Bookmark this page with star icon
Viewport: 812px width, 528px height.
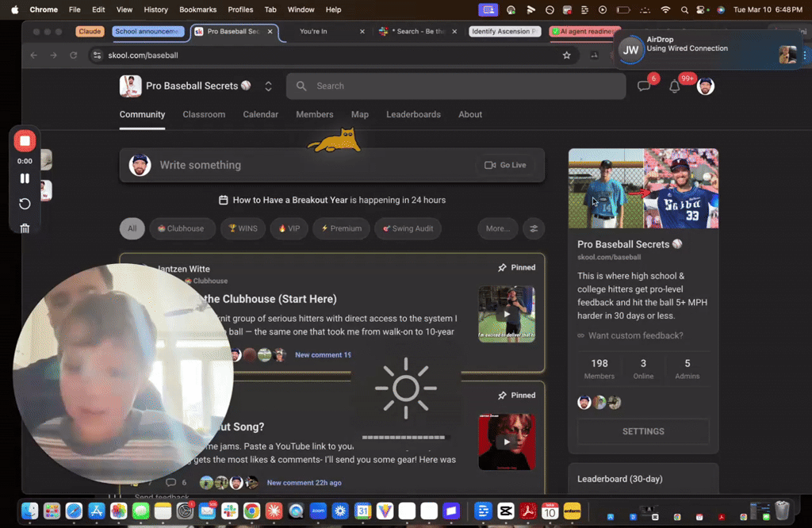pyautogui.click(x=566, y=55)
